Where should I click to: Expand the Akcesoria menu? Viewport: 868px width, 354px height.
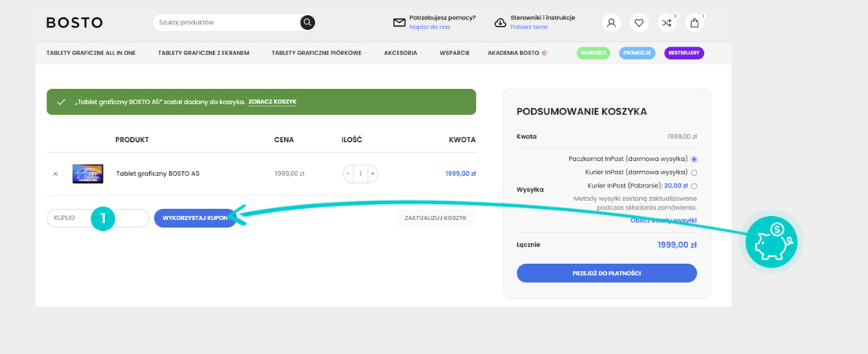coord(403,53)
